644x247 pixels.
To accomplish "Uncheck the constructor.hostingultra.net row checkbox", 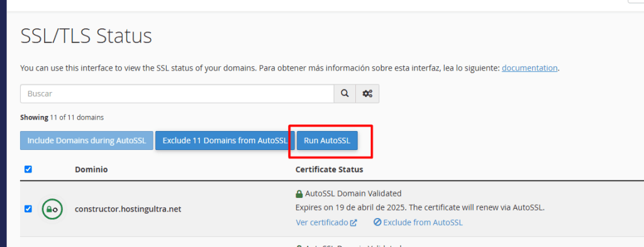I will click(x=28, y=209).
